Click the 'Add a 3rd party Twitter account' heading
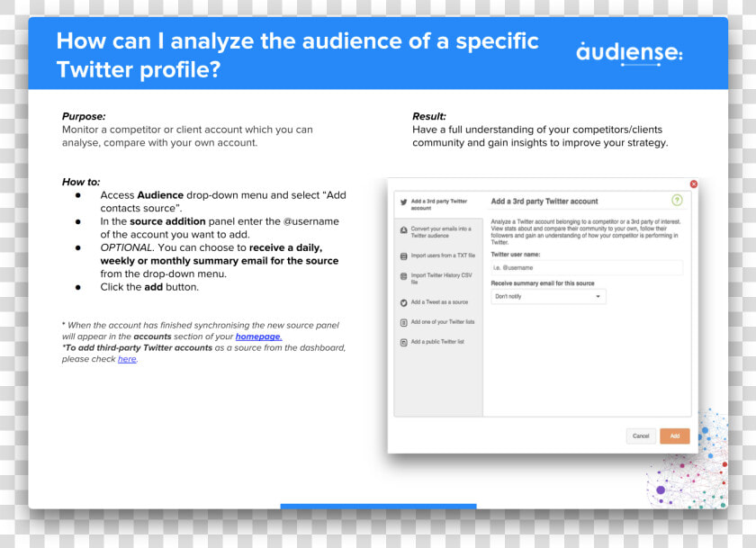 (x=544, y=202)
